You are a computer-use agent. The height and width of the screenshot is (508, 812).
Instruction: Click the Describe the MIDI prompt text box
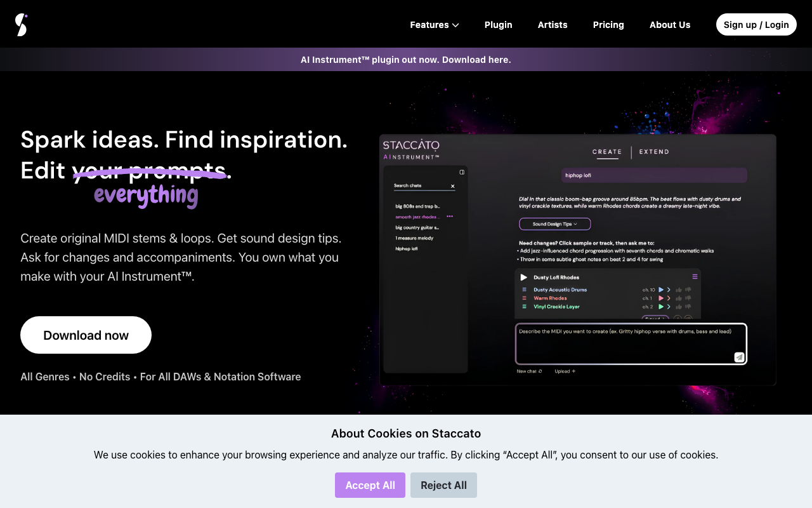pos(631,344)
